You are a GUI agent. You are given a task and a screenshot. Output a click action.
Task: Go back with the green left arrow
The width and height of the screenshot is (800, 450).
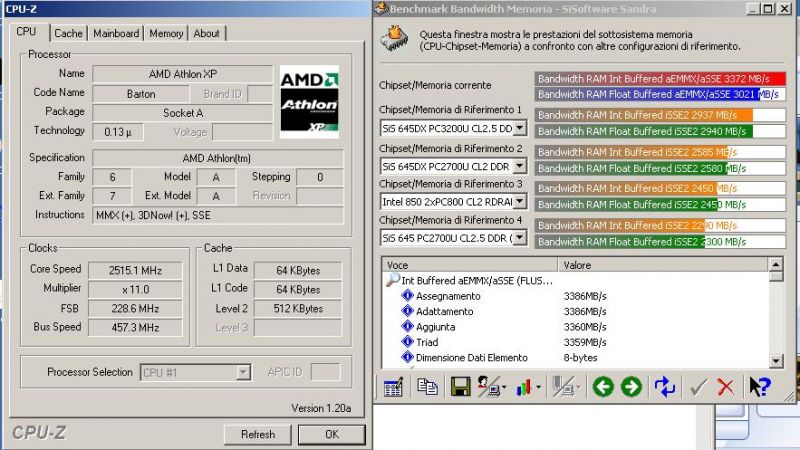603,387
